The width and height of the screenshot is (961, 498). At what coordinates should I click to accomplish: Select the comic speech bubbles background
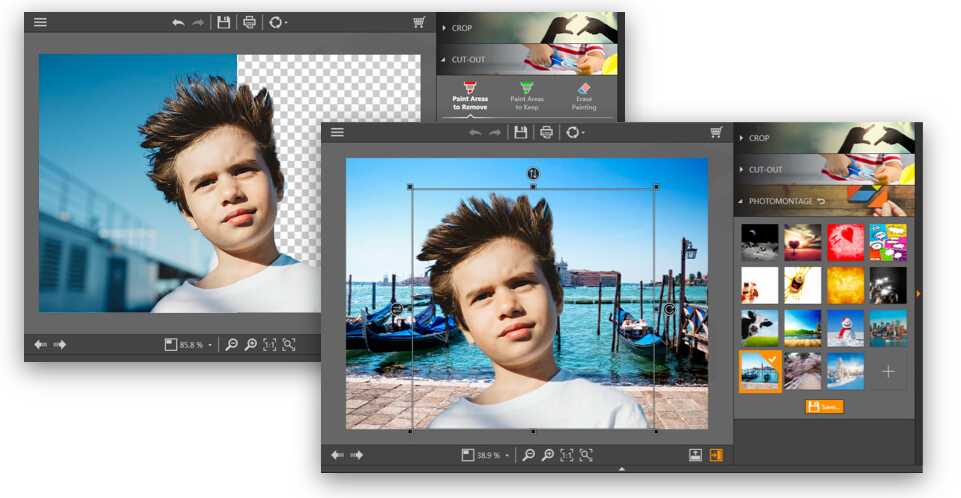click(888, 242)
